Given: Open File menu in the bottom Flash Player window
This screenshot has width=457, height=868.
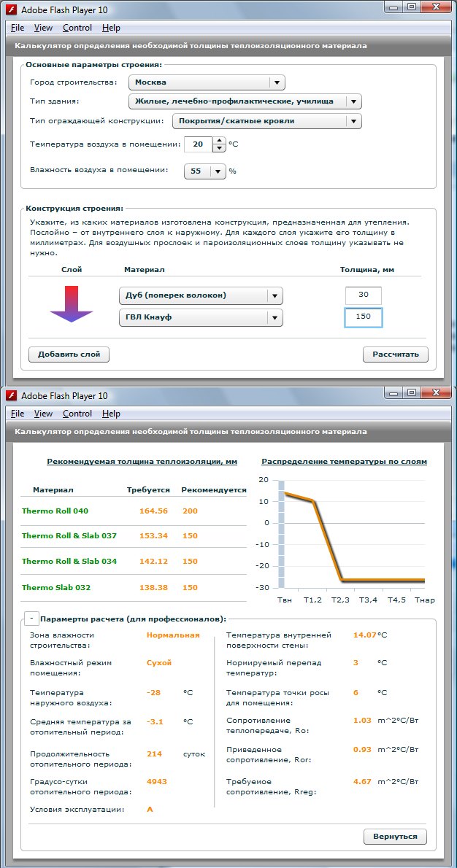Looking at the screenshot, I should (18, 414).
